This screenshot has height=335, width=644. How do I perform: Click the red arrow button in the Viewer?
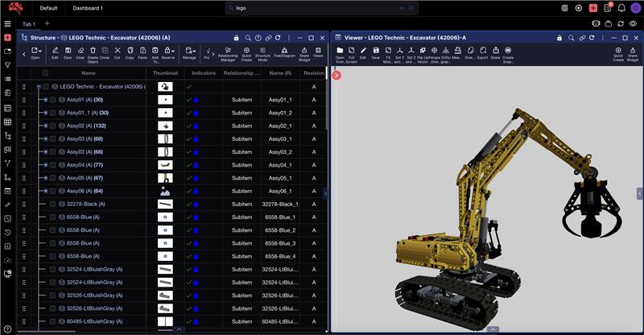click(x=336, y=75)
